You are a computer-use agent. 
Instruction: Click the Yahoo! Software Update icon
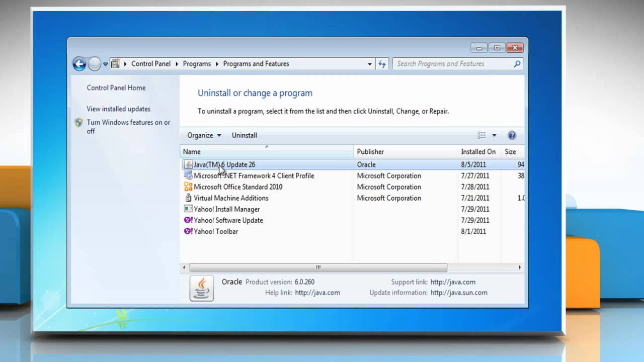pos(188,220)
